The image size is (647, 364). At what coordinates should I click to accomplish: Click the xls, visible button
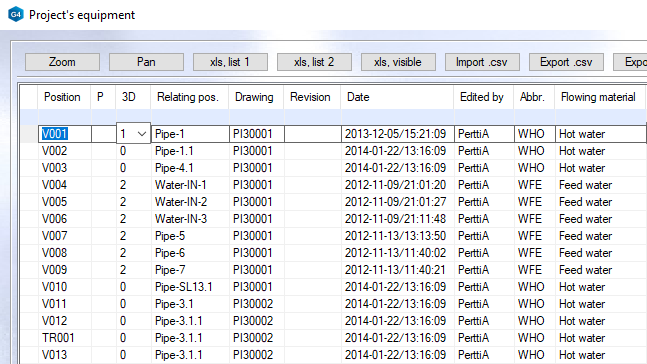click(398, 62)
